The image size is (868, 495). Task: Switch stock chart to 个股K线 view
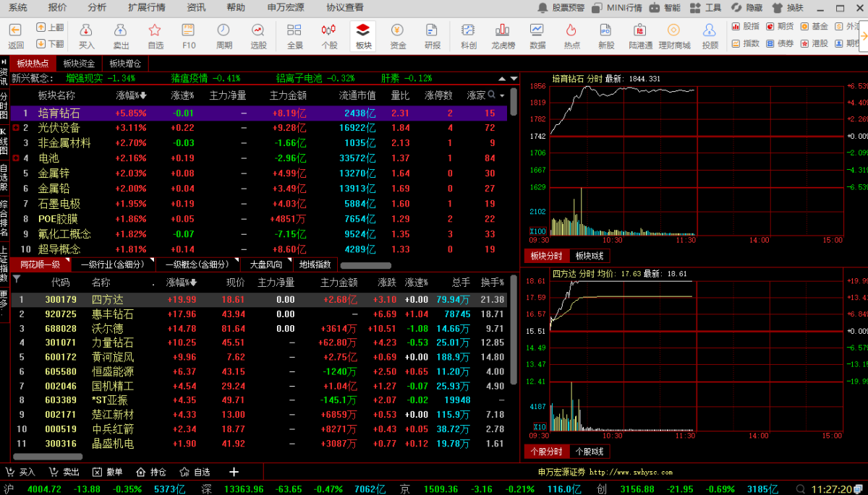click(590, 452)
